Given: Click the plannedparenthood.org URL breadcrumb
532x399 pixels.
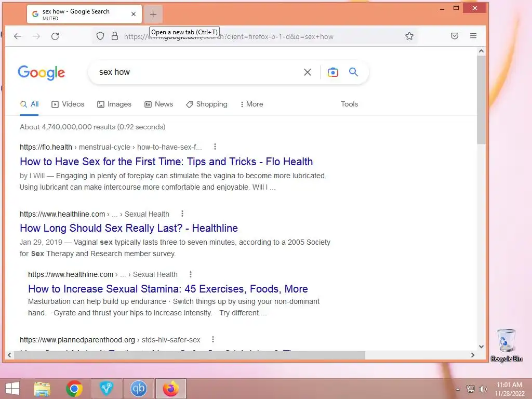Looking at the screenshot, I should point(110,340).
